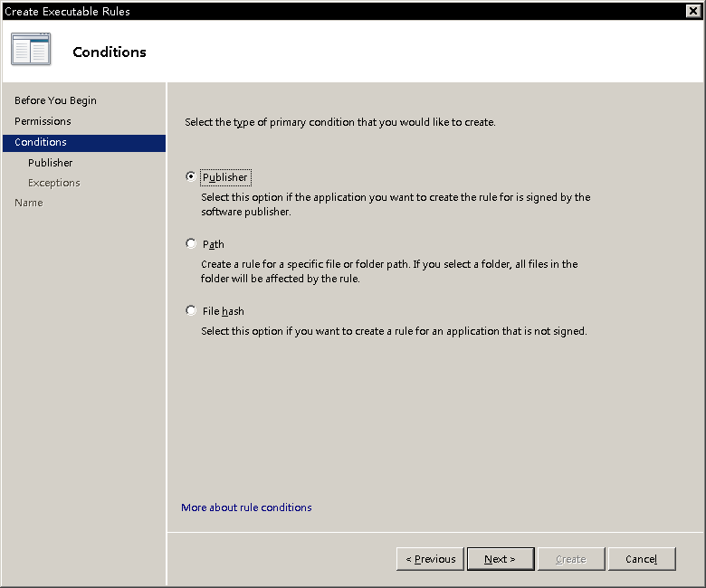The image size is (706, 588).
Task: Click the Conditions page heading
Action: click(110, 52)
